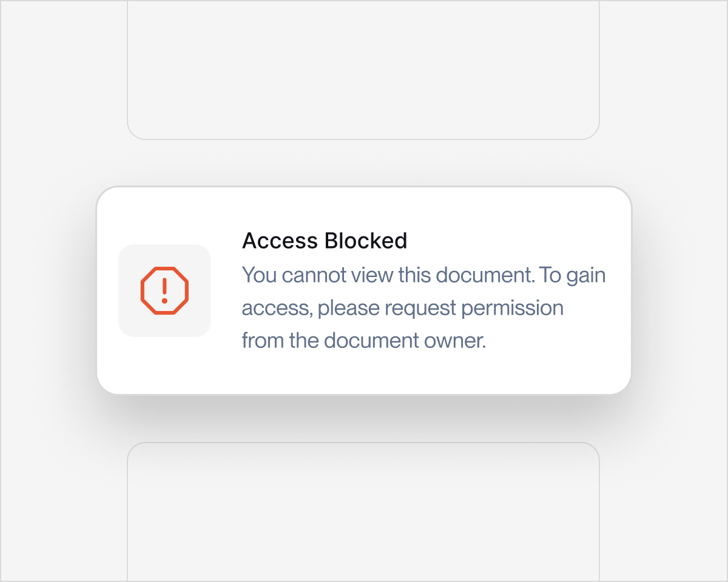728x582 pixels.
Task: Click the word "request" in the message
Action: point(420,308)
